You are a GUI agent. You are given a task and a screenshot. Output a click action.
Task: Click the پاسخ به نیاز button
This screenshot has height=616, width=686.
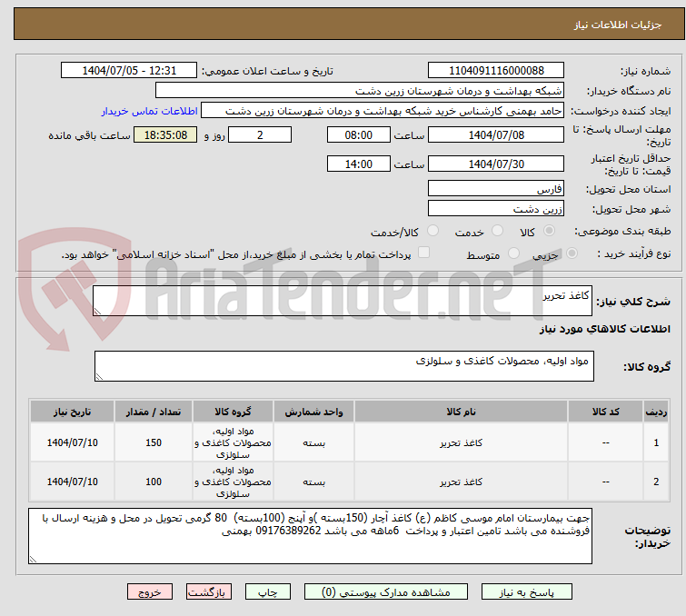pyautogui.click(x=527, y=592)
